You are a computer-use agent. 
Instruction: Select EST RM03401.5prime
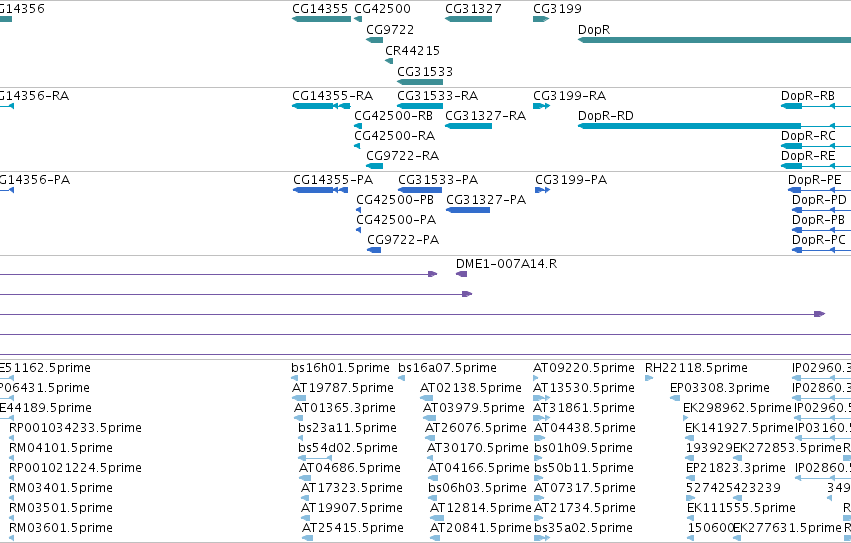[x=12, y=498]
